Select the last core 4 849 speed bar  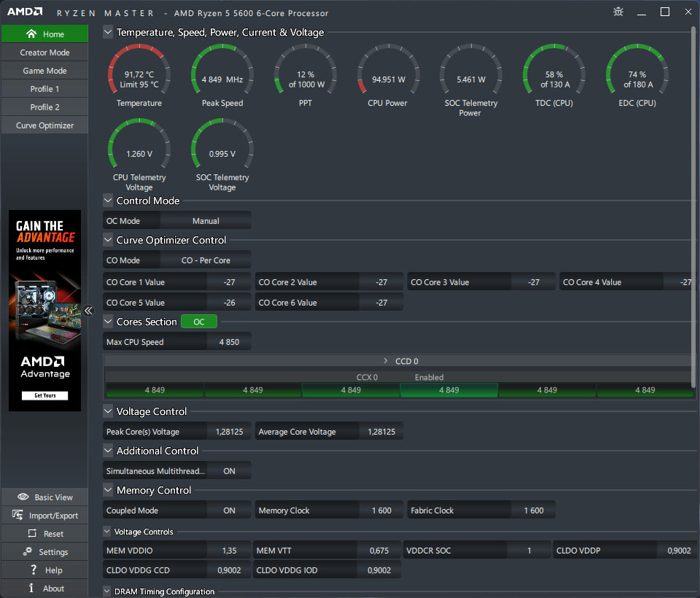(645, 390)
